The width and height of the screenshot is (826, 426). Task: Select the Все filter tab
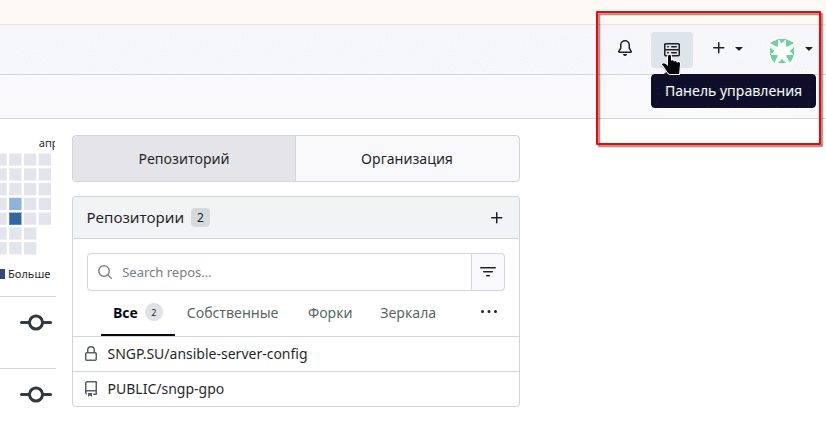tap(137, 313)
